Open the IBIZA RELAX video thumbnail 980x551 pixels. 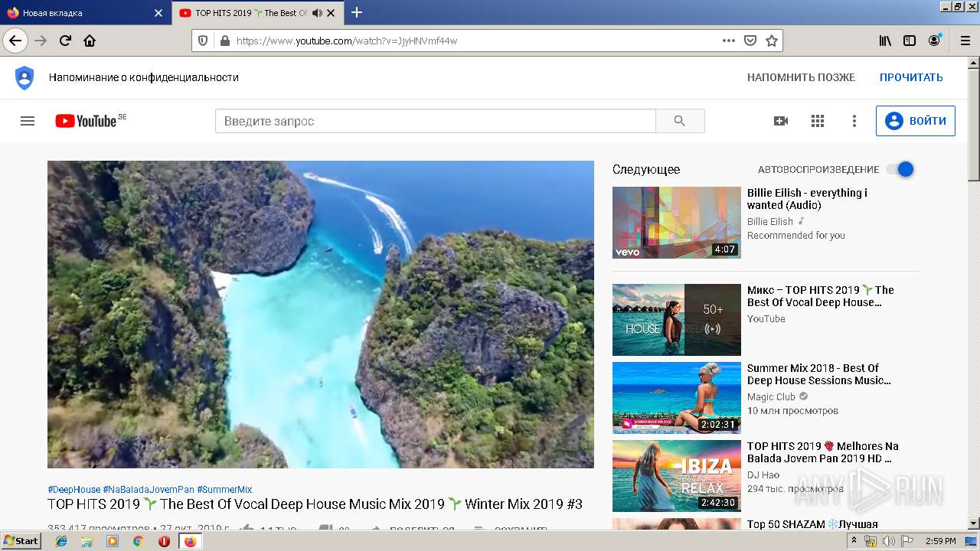click(x=677, y=476)
